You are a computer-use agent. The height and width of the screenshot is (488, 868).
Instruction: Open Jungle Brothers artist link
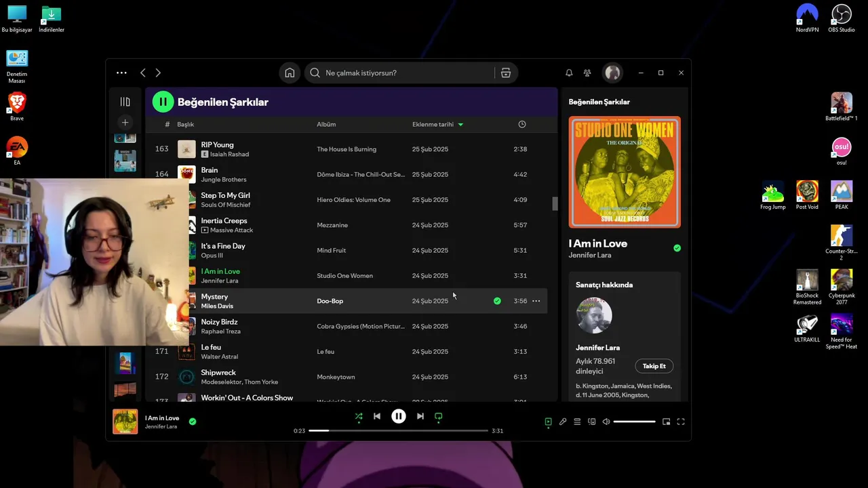(223, 180)
